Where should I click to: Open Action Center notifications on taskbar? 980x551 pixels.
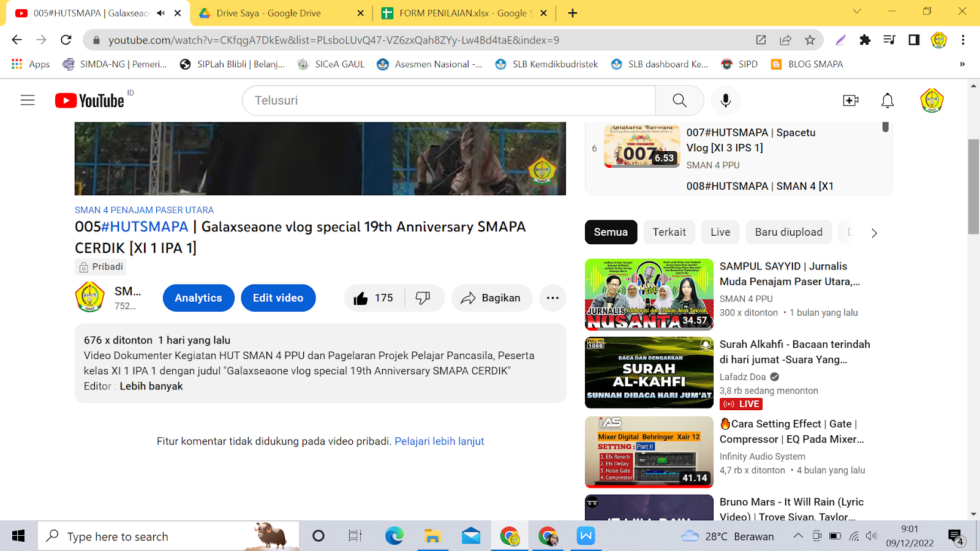click(x=956, y=537)
